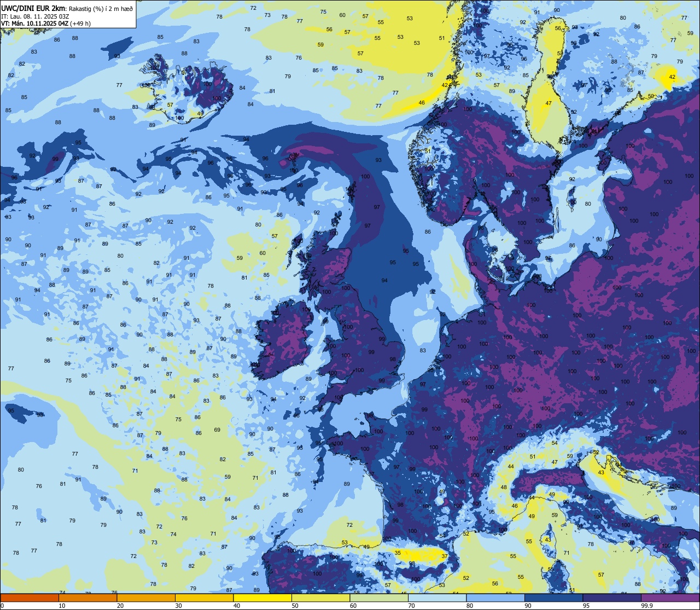The width and height of the screenshot is (700, 610).
Task: Click the 80–90 medium blue legend segment
Action: coord(495,598)
